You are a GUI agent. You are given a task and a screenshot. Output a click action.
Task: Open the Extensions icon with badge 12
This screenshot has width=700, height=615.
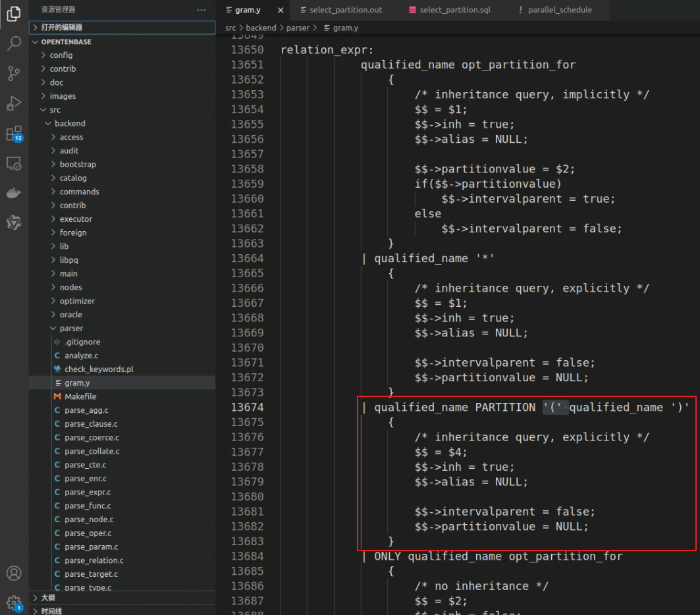14,134
